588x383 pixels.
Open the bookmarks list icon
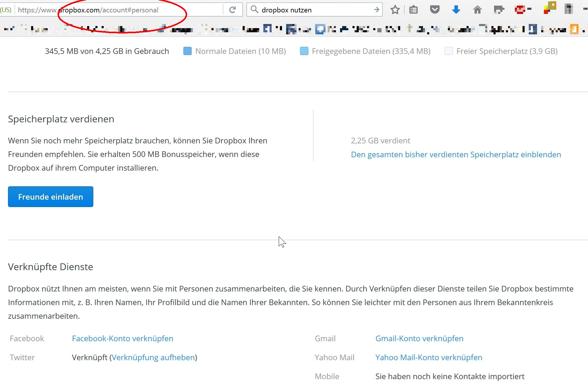(413, 10)
